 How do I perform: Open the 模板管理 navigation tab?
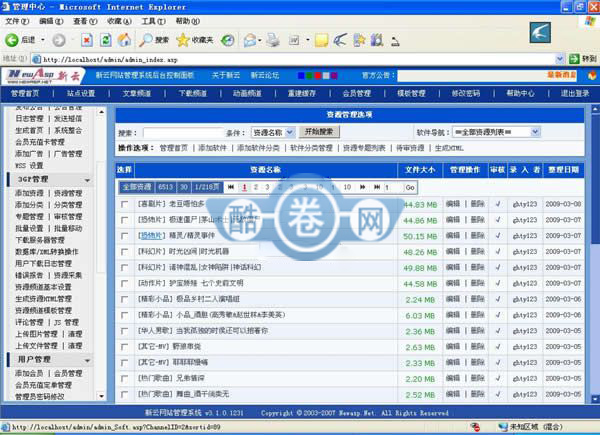coord(411,93)
